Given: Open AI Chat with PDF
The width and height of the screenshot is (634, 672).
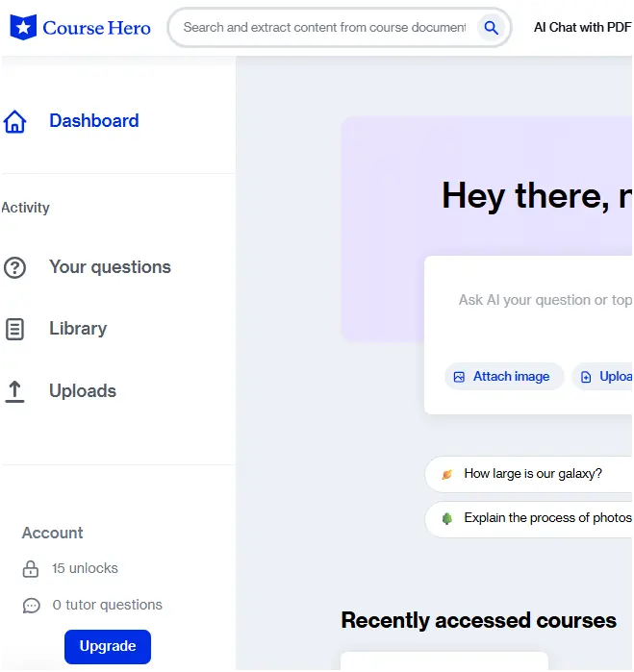Looking at the screenshot, I should coord(582,28).
